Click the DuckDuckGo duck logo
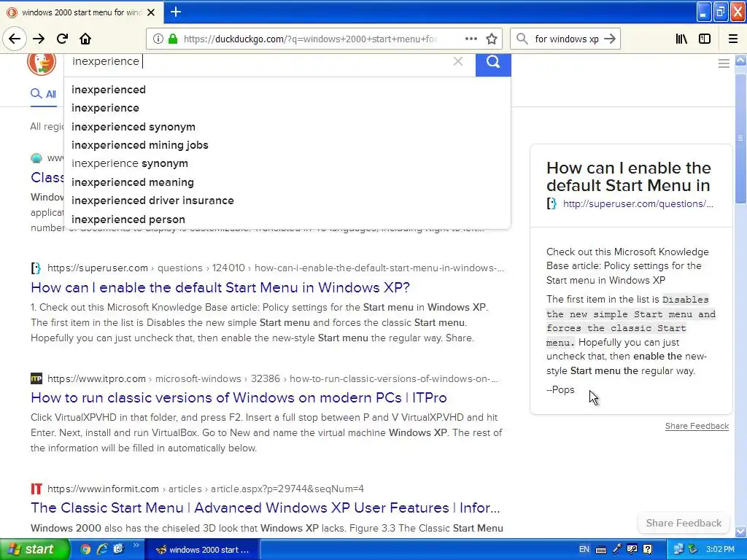 pos(42,63)
